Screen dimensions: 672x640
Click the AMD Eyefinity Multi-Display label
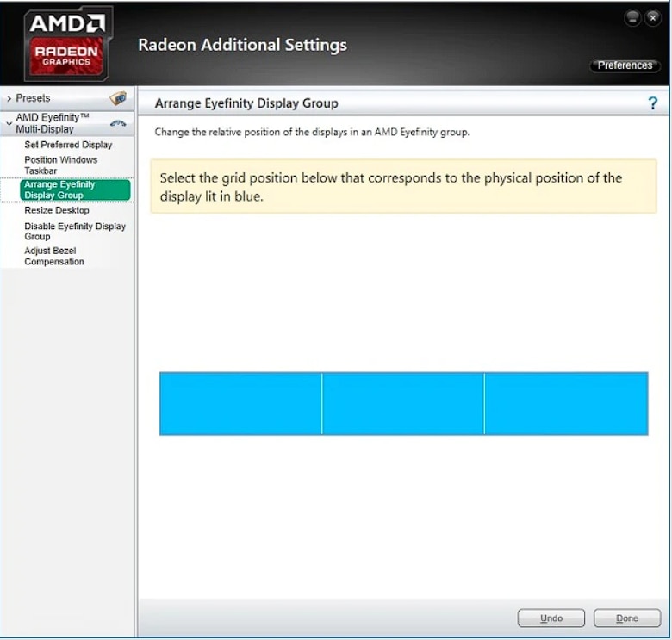coord(53,123)
